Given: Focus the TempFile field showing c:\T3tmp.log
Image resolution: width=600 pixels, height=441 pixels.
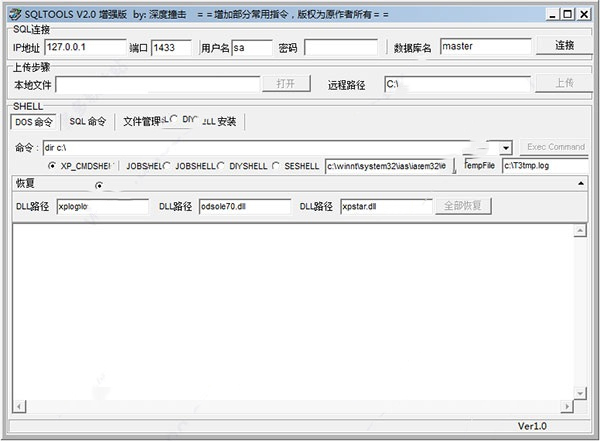Looking at the screenshot, I should tap(545, 165).
